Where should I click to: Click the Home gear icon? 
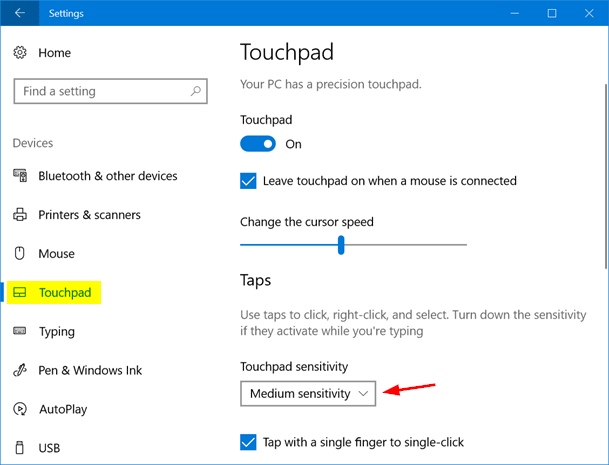(x=20, y=52)
